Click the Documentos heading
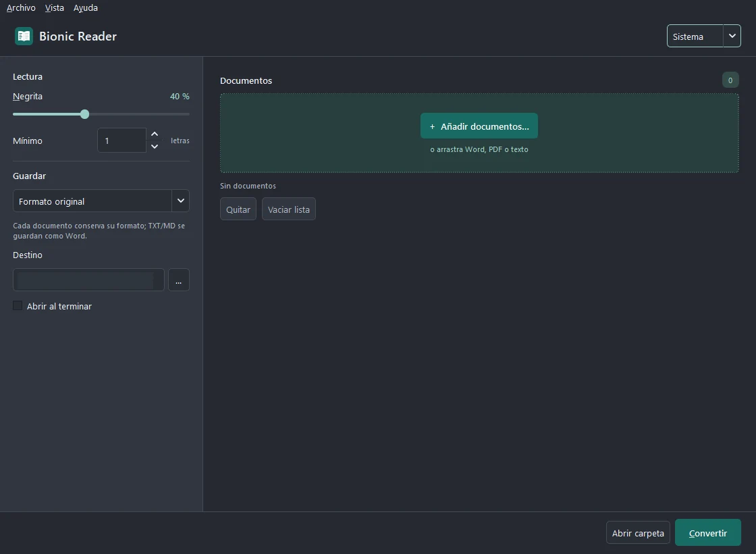This screenshot has height=554, width=756. pos(246,80)
